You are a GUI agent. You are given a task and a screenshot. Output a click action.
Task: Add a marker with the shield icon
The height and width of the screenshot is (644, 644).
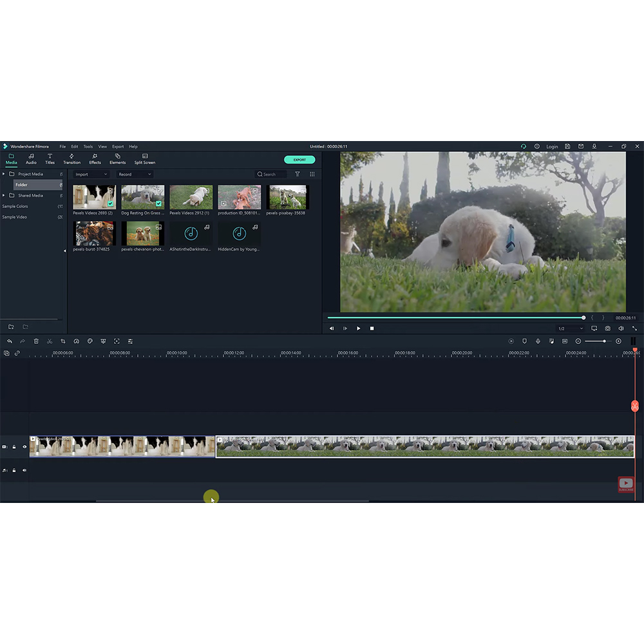[x=524, y=341]
